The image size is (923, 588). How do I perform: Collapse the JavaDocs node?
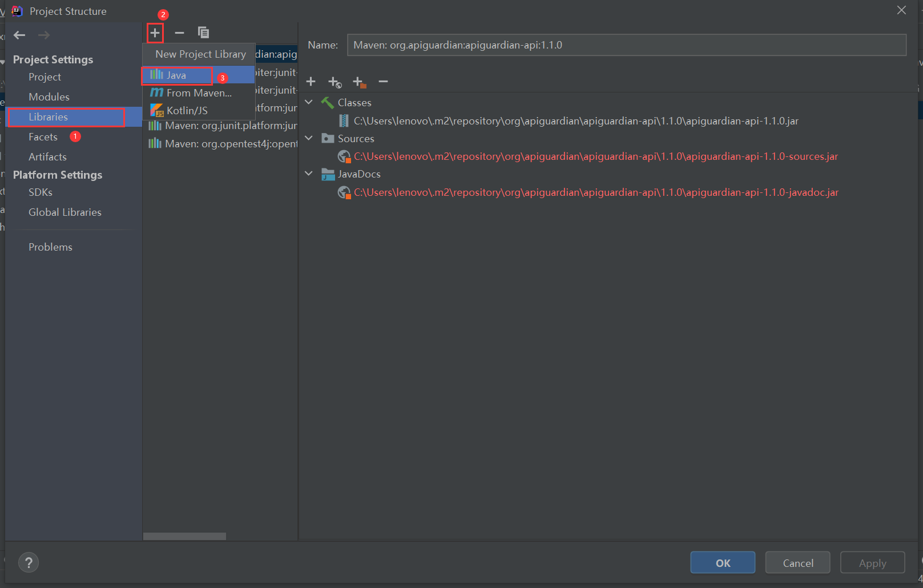coord(309,174)
